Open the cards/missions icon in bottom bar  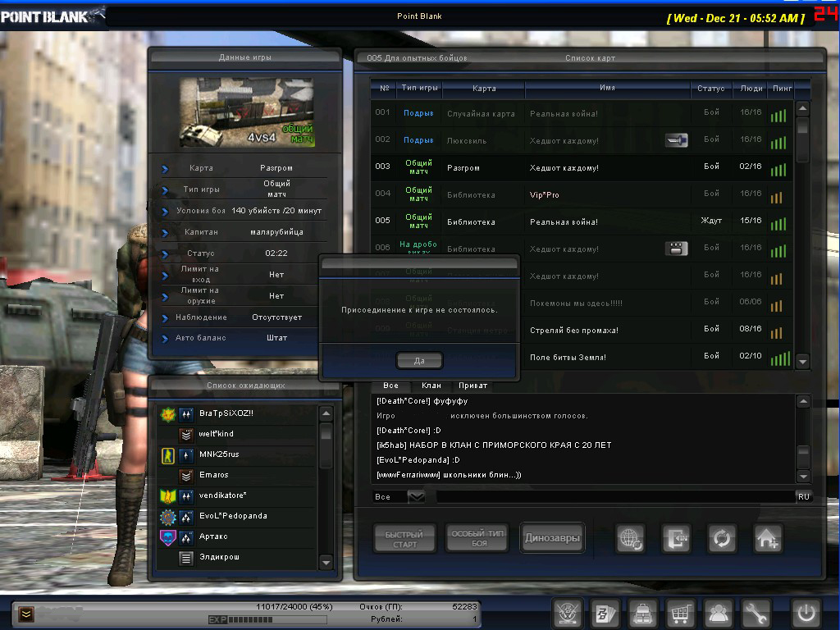pyautogui.click(x=605, y=613)
